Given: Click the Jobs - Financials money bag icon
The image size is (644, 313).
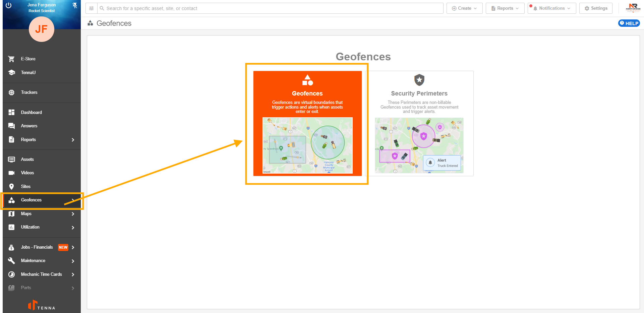Looking at the screenshot, I should [x=11, y=248].
